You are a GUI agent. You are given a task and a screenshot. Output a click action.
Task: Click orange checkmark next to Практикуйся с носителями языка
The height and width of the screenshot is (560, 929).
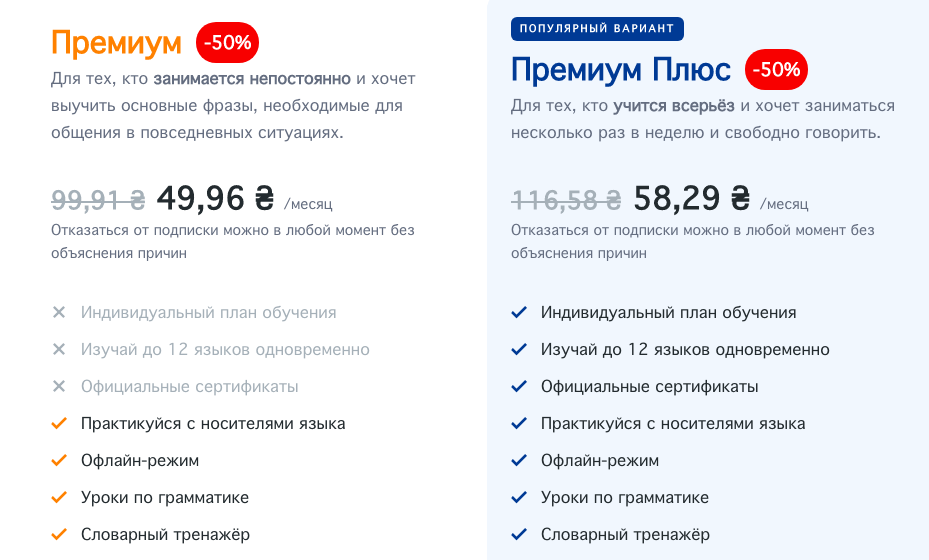coord(59,423)
